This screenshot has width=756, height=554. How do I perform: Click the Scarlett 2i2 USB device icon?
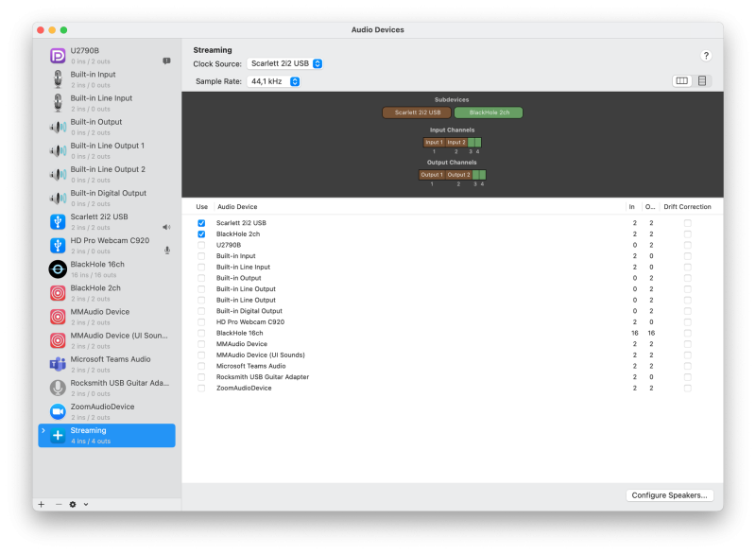(58, 222)
